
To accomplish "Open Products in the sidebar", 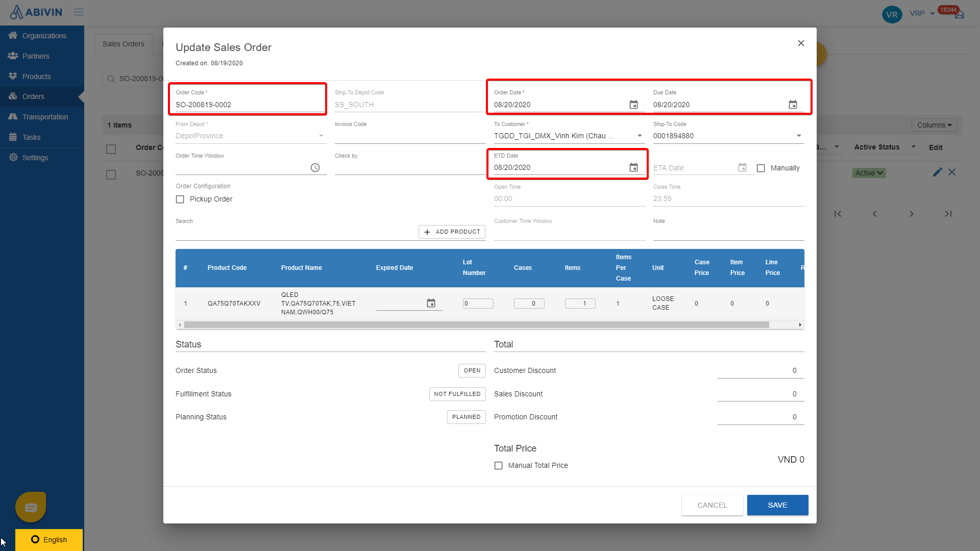I will tap(42, 77).
